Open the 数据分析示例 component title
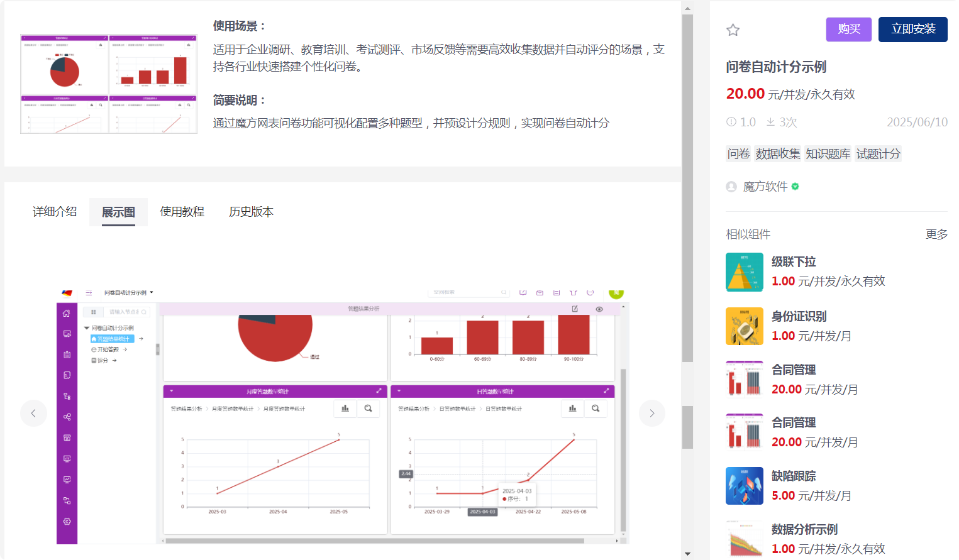This screenshot has width=959, height=560. 804,529
